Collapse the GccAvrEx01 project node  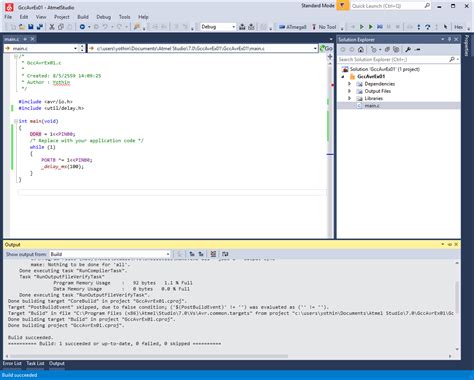click(343, 76)
